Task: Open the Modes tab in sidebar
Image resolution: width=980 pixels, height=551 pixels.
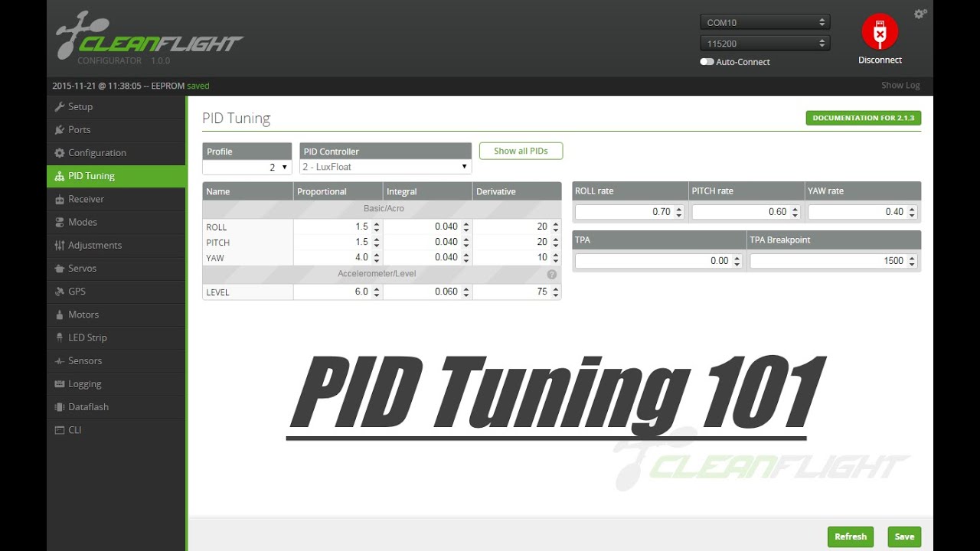Action: pos(83,222)
